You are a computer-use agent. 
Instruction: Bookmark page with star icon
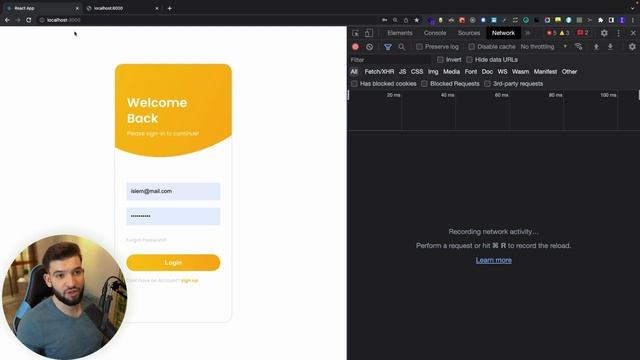pos(417,20)
